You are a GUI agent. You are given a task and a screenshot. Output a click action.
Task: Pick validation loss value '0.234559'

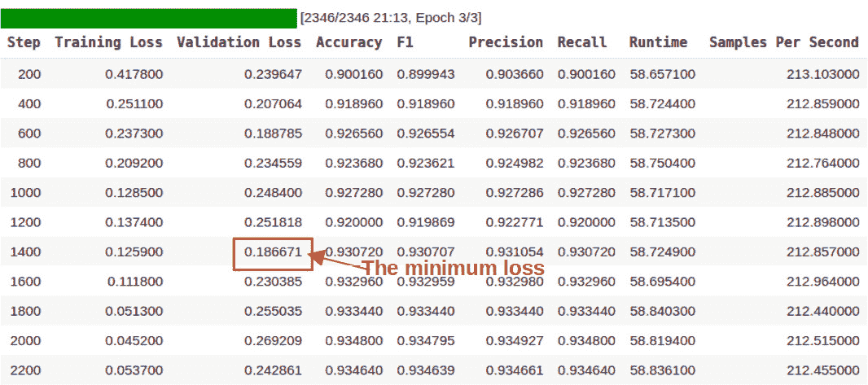point(274,163)
